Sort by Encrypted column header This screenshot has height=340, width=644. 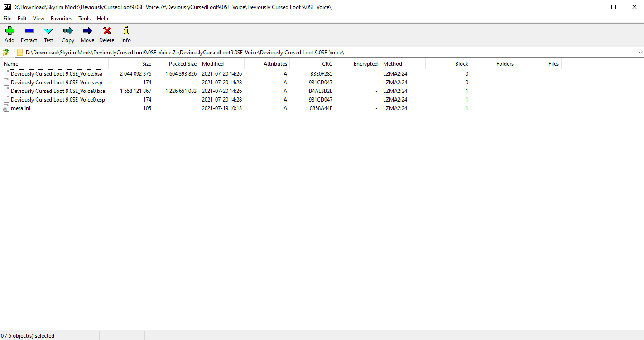pyautogui.click(x=358, y=64)
